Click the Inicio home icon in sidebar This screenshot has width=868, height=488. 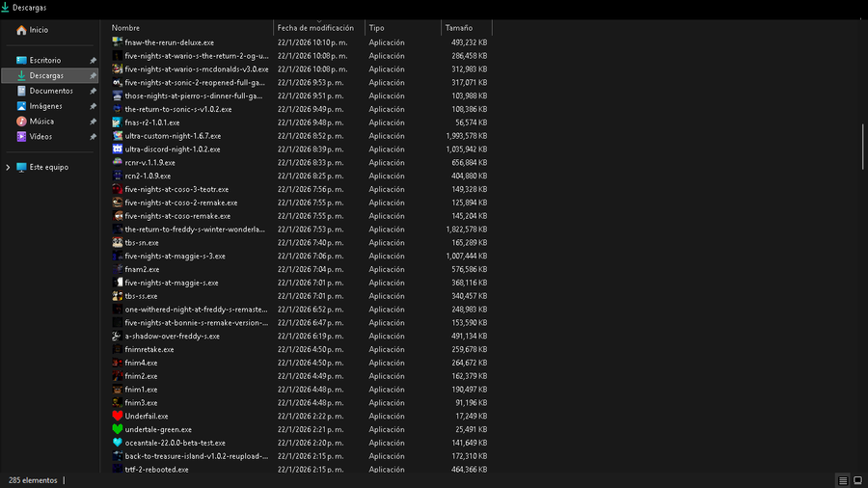tap(21, 30)
